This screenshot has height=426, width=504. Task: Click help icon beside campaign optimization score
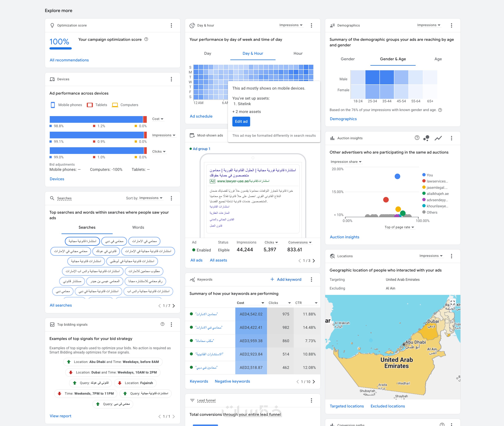(146, 39)
